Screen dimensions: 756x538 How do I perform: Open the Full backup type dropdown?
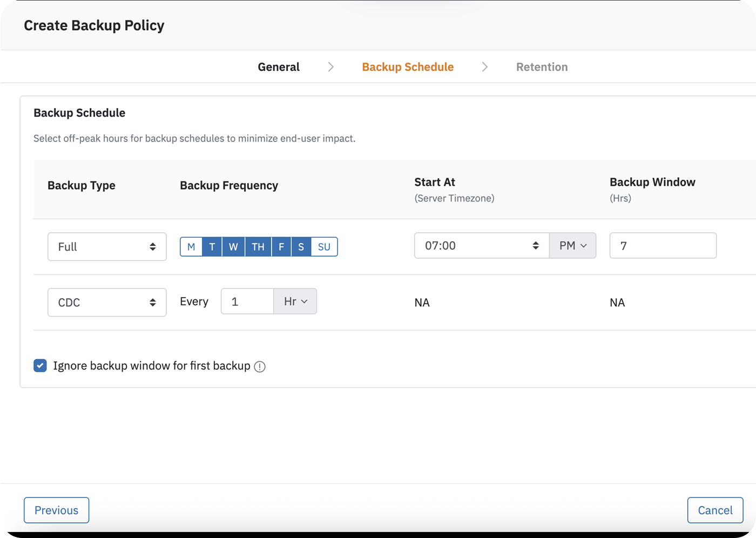(107, 247)
